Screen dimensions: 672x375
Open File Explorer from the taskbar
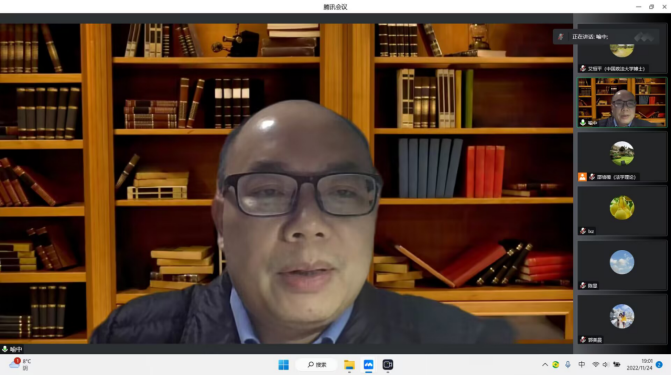tap(349, 365)
